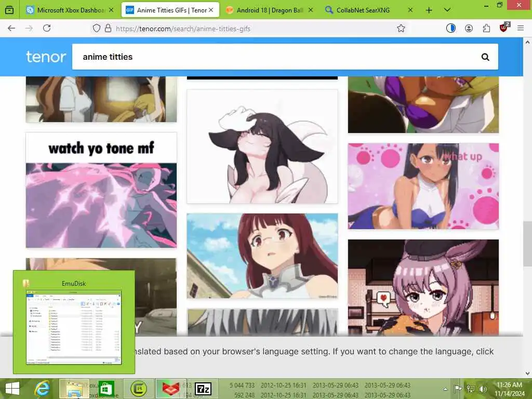This screenshot has width=532, height=399.
Task: Expand the list all tabs chevron
Action: click(447, 10)
